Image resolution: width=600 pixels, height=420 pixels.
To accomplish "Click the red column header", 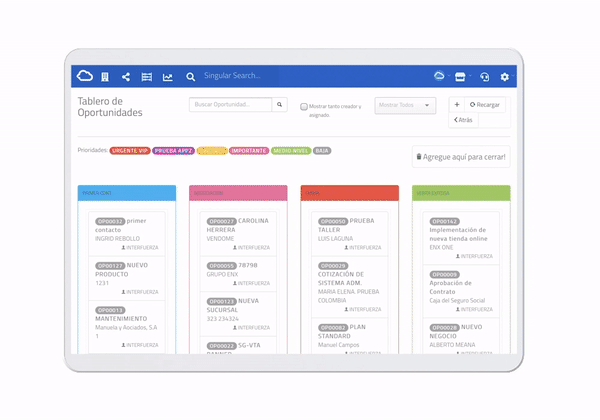I will tap(349, 193).
